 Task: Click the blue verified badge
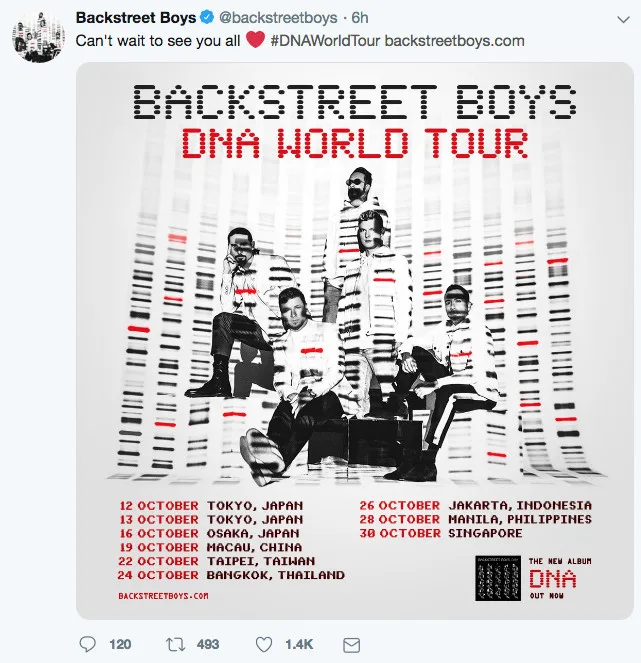[207, 19]
